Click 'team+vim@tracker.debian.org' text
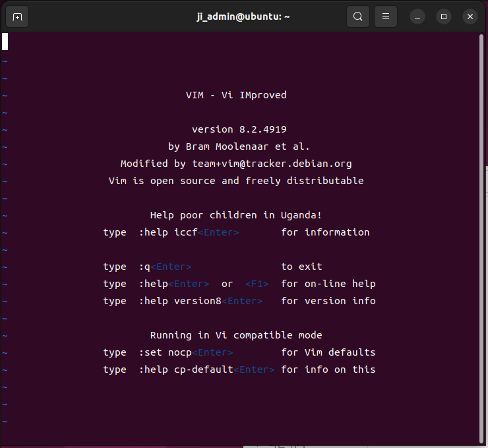 pos(272,164)
